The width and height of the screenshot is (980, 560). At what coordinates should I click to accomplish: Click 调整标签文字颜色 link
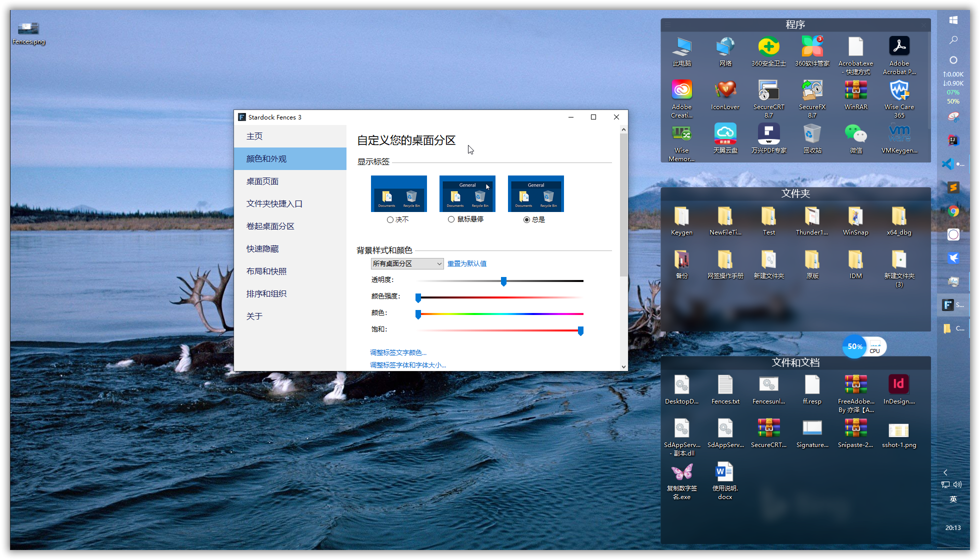click(x=398, y=352)
